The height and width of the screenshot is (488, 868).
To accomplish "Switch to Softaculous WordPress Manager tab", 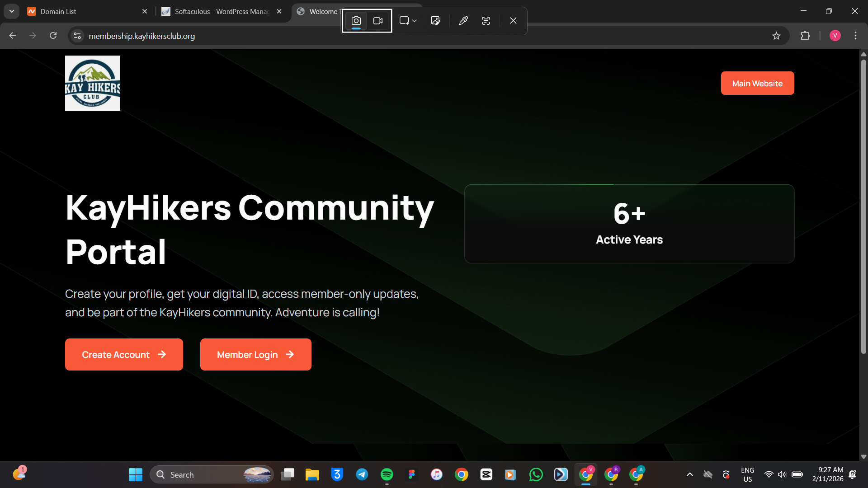I will click(217, 11).
